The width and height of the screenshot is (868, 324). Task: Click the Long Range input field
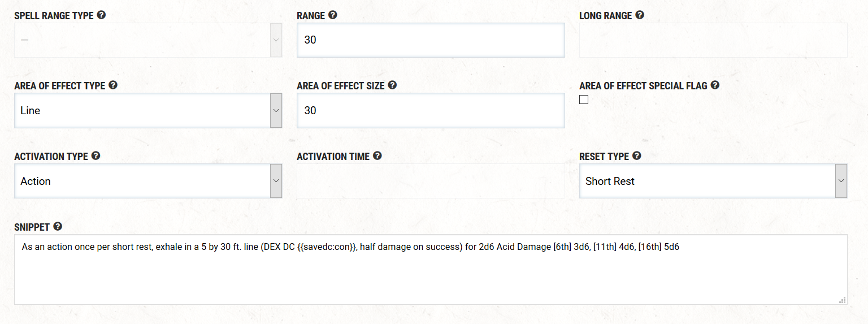pyautogui.click(x=713, y=40)
